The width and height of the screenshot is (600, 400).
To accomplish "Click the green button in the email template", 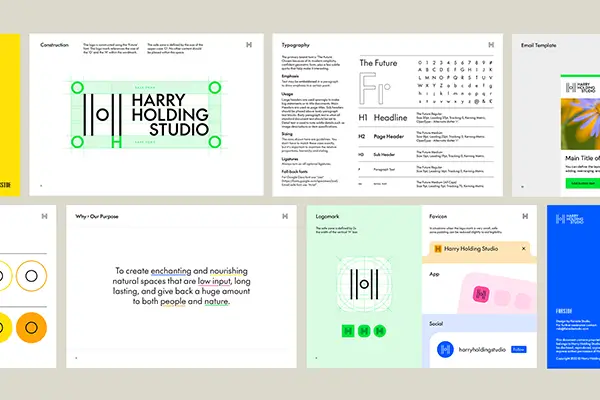I will coord(583,184).
